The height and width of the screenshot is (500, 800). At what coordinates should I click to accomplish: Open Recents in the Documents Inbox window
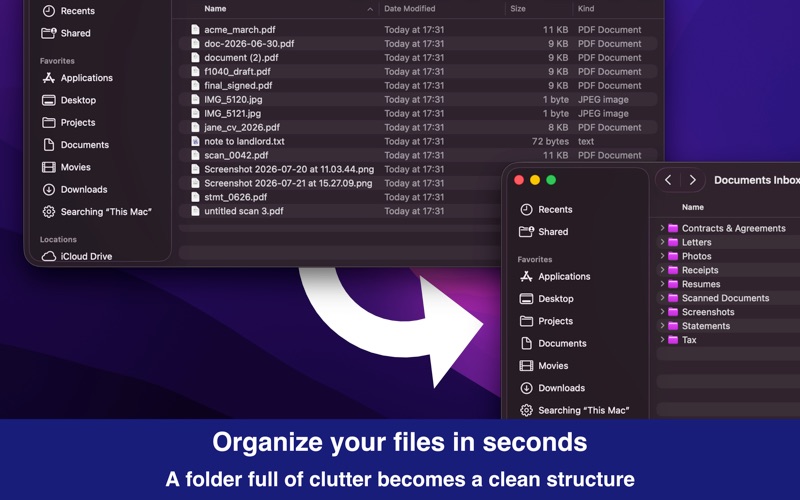click(x=546, y=209)
